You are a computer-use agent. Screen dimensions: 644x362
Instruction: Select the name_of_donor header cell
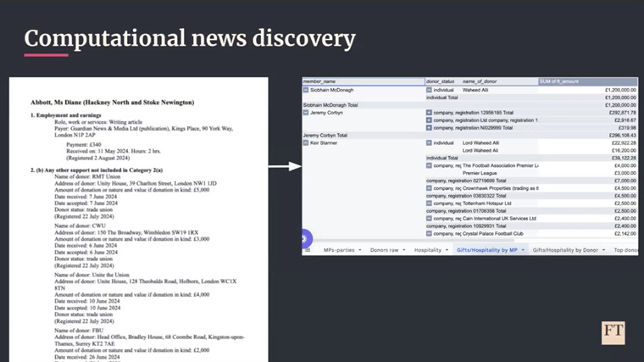(x=499, y=81)
